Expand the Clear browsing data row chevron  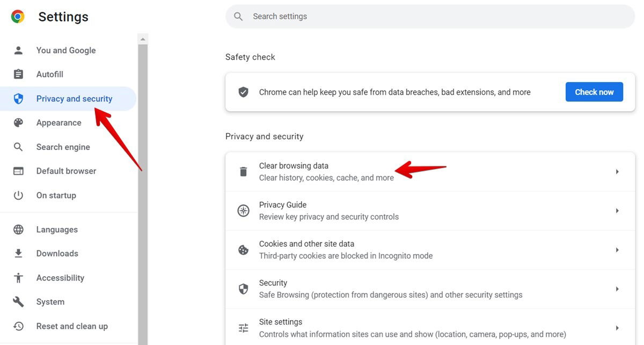617,171
